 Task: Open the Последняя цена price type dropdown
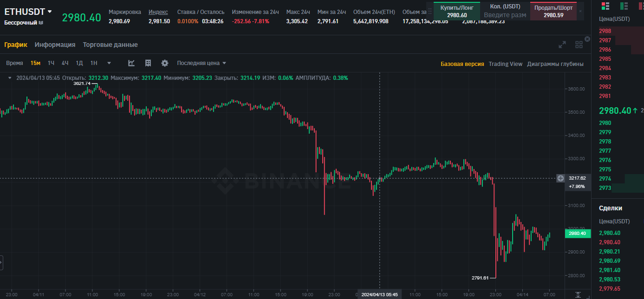[202, 63]
